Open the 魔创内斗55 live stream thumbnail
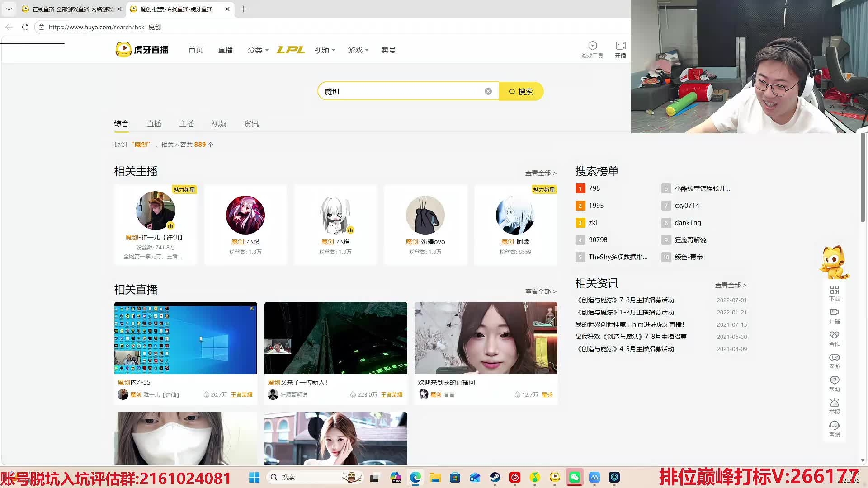 [186, 338]
